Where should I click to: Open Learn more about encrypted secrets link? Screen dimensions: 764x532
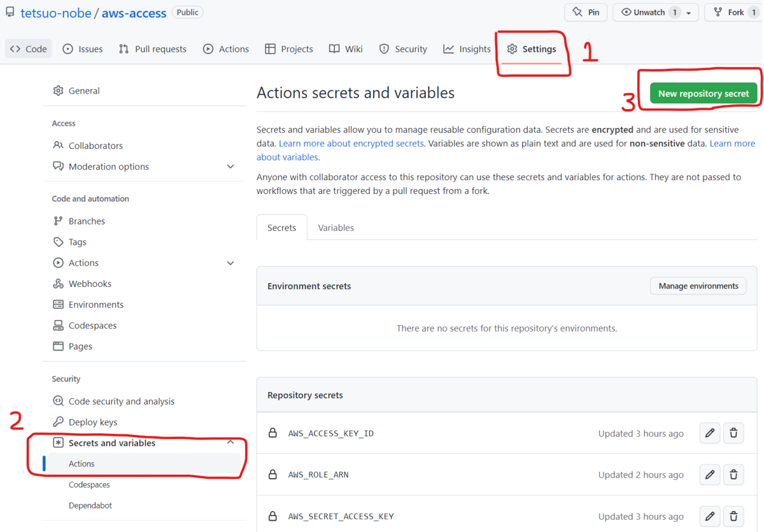[x=351, y=143]
